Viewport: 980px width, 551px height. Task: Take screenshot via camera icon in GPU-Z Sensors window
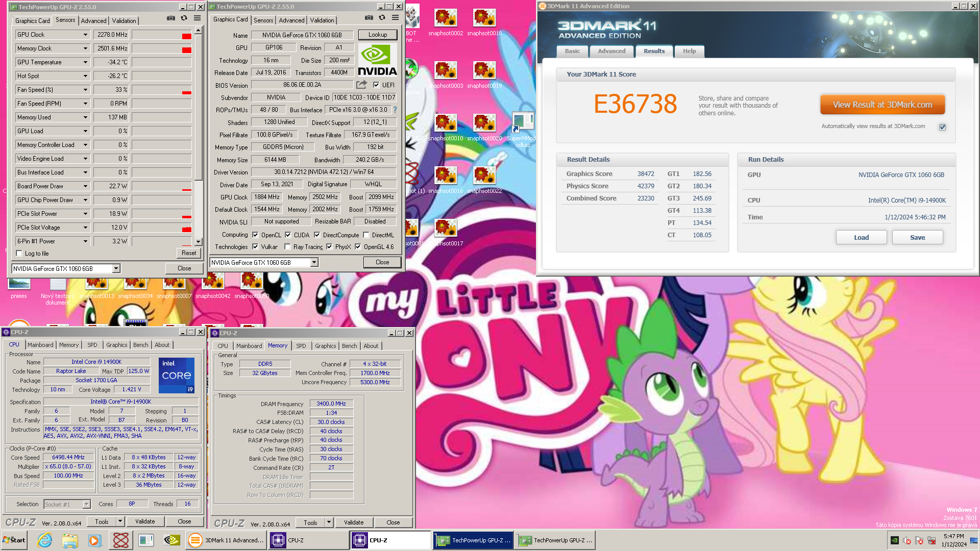171,18
